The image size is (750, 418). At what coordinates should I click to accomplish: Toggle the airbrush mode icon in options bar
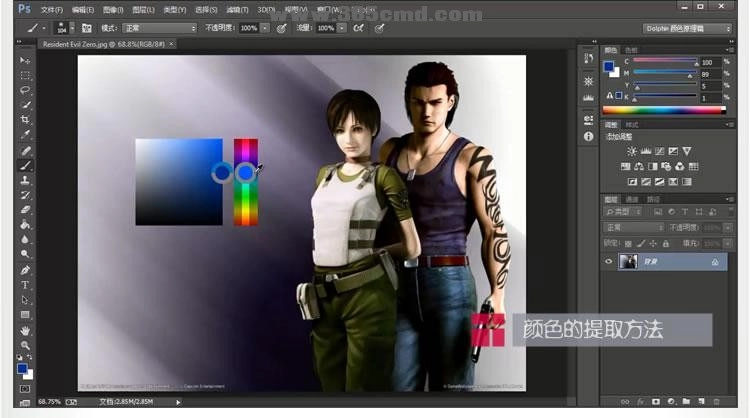pos(357,29)
